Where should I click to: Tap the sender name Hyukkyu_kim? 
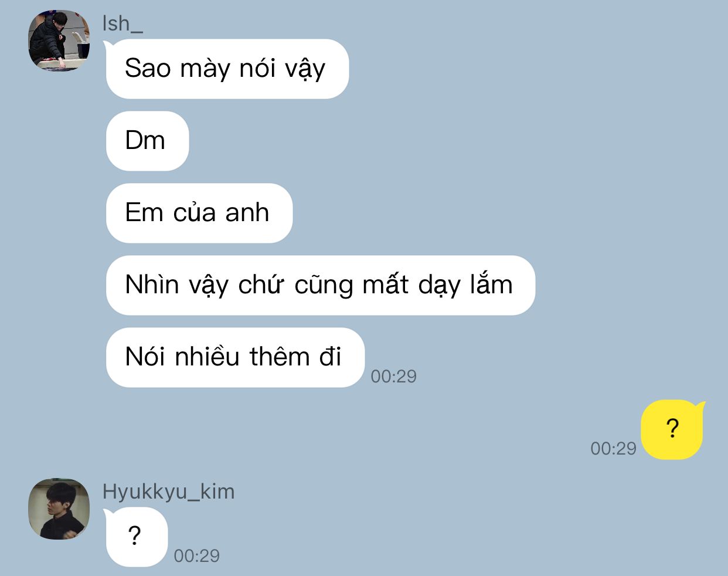(x=168, y=492)
